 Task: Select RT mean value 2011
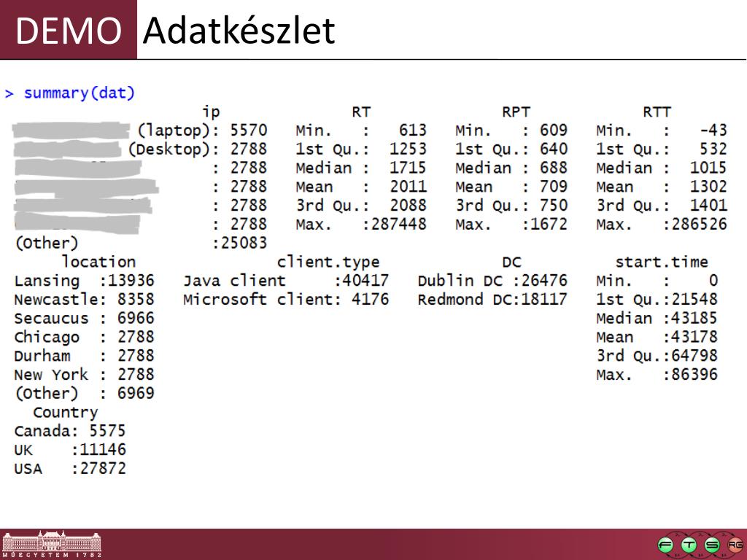click(408, 187)
